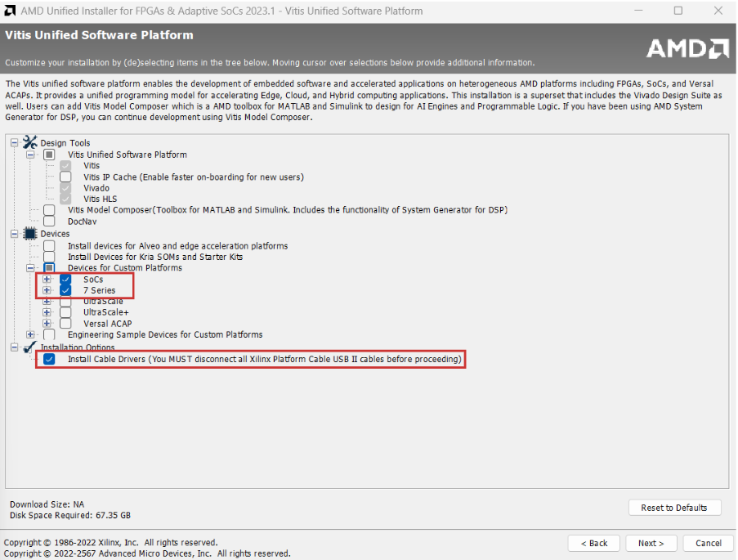738x560 pixels.
Task: Expand Engineering Sample Devices node
Action: tap(30, 334)
